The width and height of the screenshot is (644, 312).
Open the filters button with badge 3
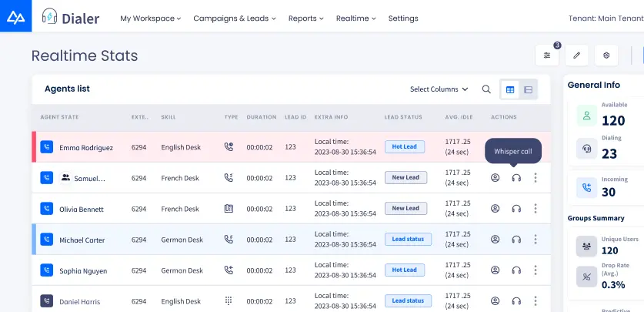[547, 55]
